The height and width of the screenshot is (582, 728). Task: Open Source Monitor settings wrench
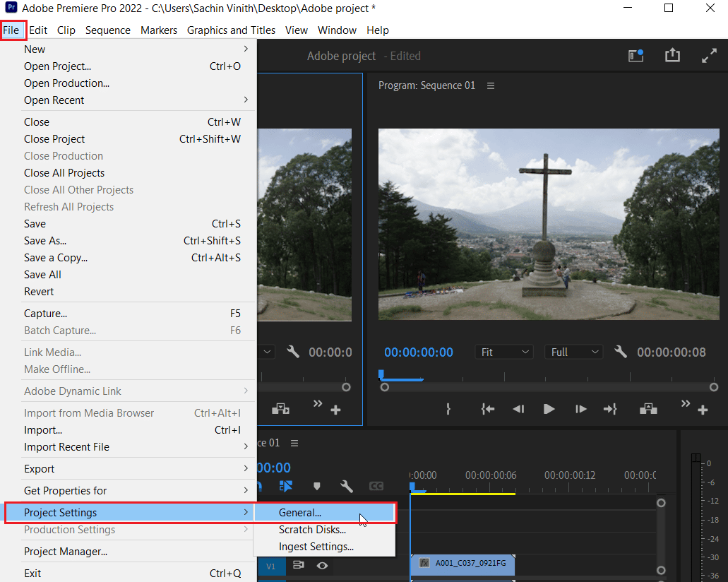tap(292, 352)
